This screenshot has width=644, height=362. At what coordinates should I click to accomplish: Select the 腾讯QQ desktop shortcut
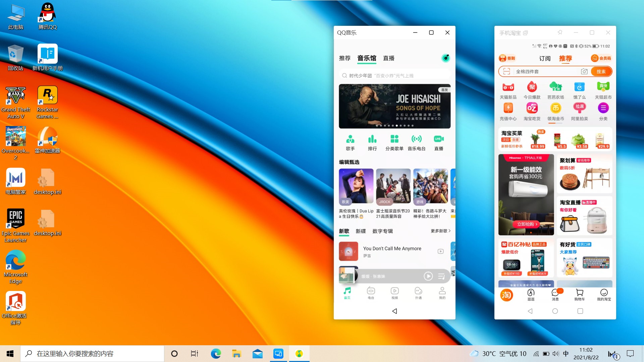point(48,16)
